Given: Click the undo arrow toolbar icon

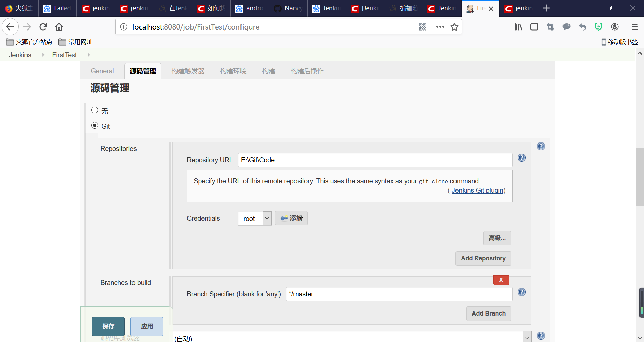Looking at the screenshot, I should (x=583, y=27).
